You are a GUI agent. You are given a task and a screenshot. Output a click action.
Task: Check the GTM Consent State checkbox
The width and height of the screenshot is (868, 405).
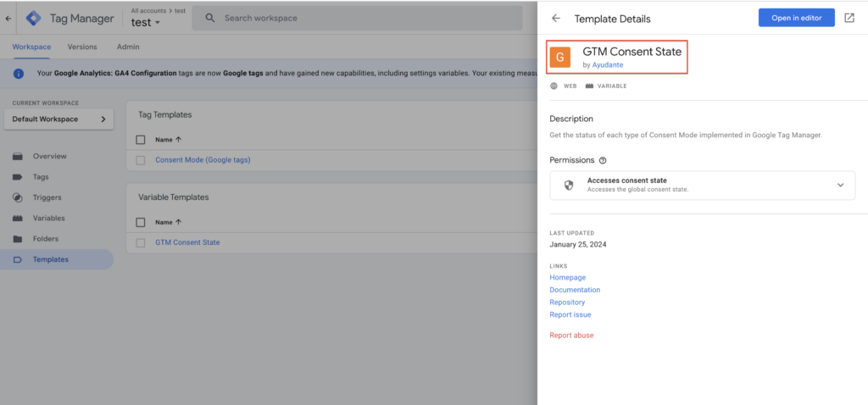[141, 242]
